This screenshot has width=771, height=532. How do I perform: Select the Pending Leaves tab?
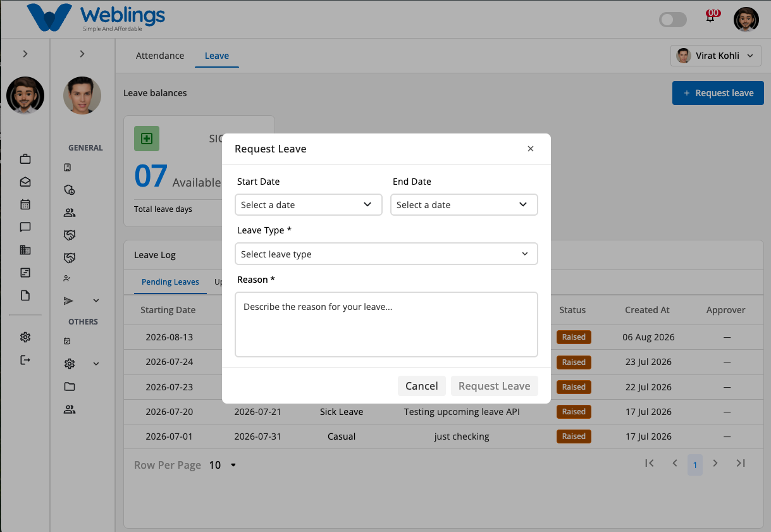(170, 282)
